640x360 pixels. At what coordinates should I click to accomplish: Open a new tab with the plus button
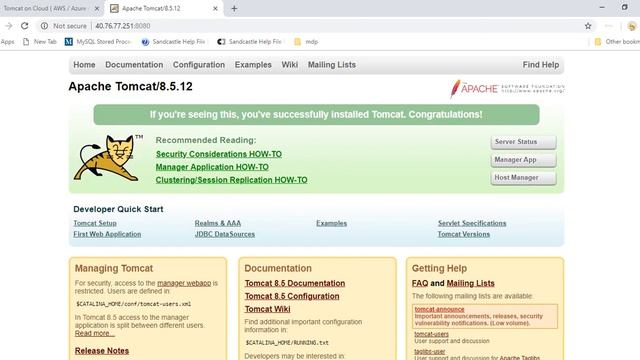tap(234, 8)
